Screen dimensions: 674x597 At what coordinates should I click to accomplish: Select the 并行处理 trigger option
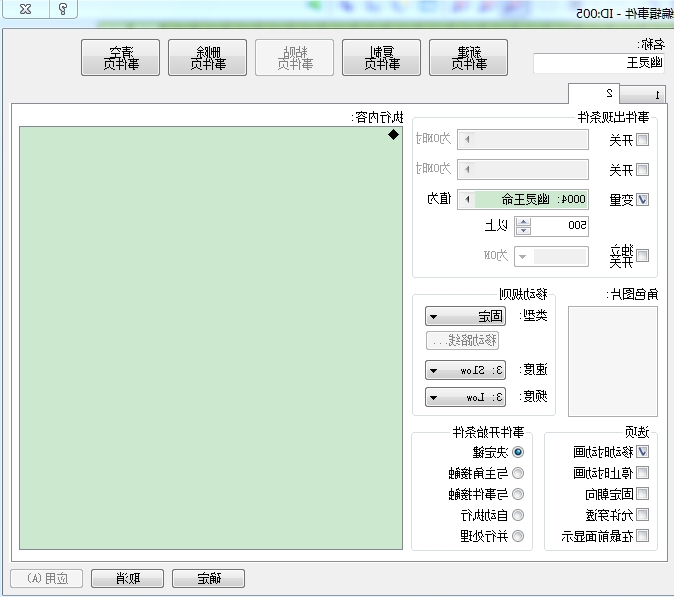[x=518, y=536]
